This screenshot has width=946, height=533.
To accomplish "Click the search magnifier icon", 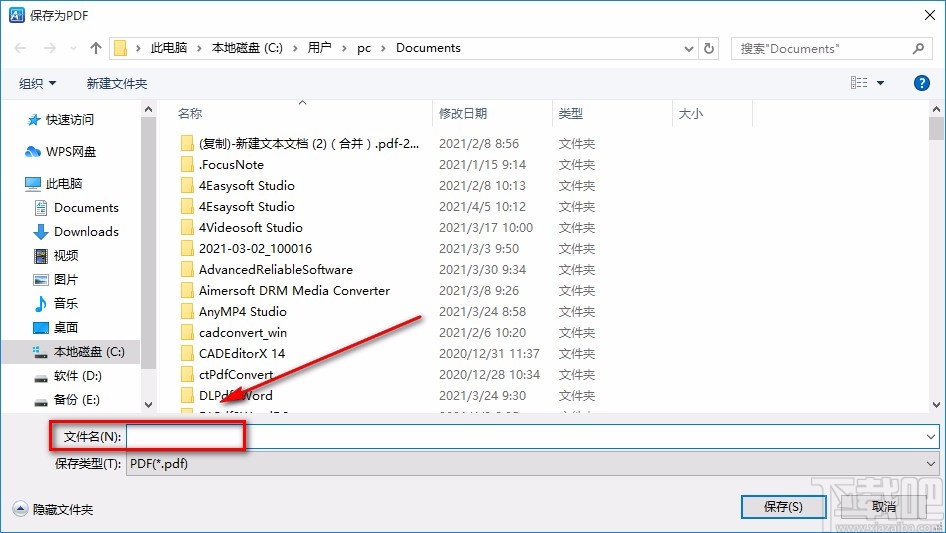I will tap(918, 48).
